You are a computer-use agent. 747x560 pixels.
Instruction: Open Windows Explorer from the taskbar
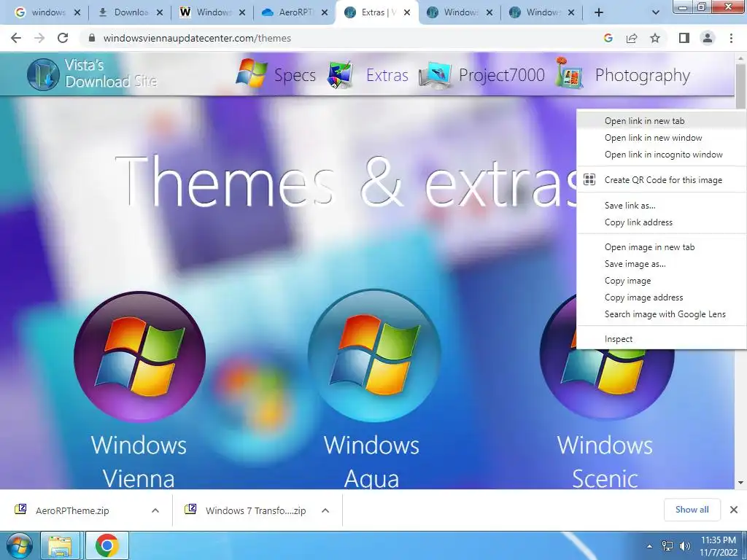coord(60,545)
